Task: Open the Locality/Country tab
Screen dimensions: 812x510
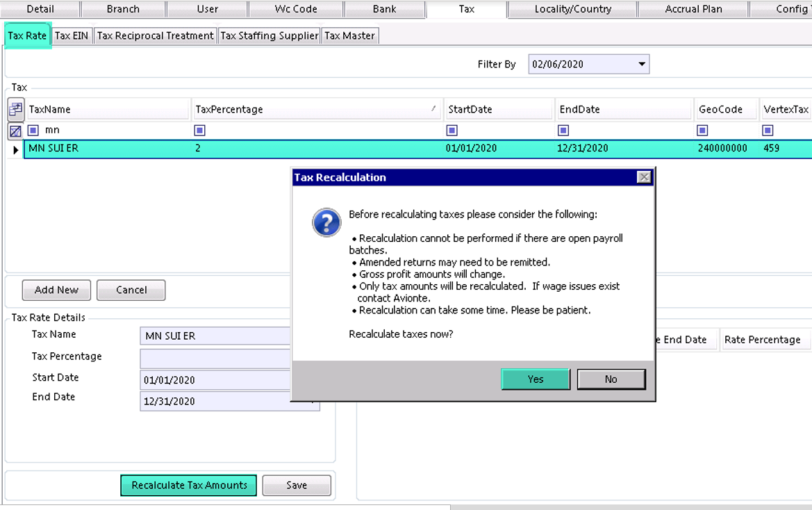Action: coord(573,9)
